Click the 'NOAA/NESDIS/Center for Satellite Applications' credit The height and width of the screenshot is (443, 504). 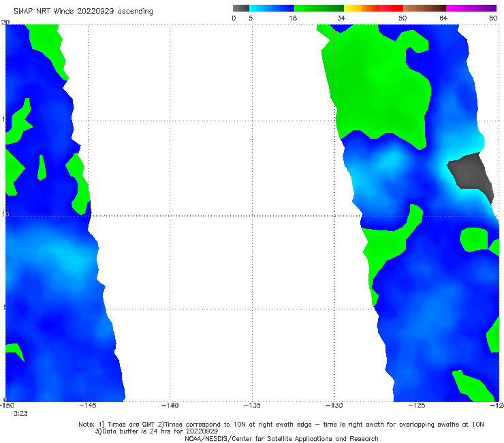click(281, 438)
